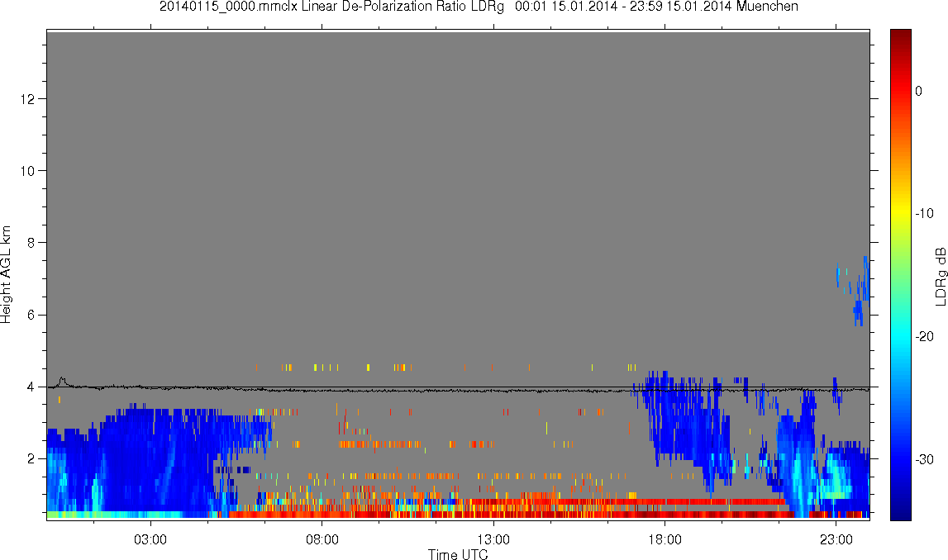The width and height of the screenshot is (948, 560).
Task: Click the -30 dB colorbar label
Action: (924, 460)
